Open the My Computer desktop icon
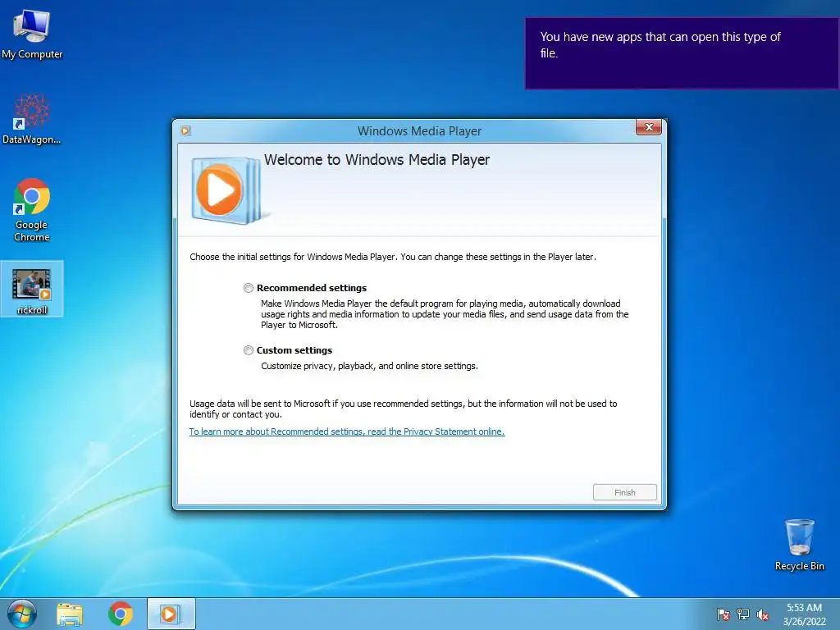This screenshot has width=840, height=630. [x=32, y=34]
